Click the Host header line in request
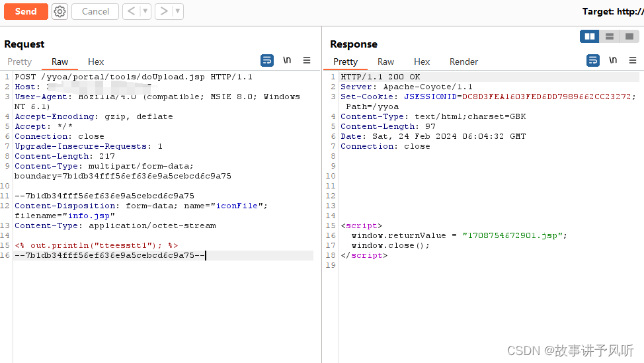 [83, 87]
